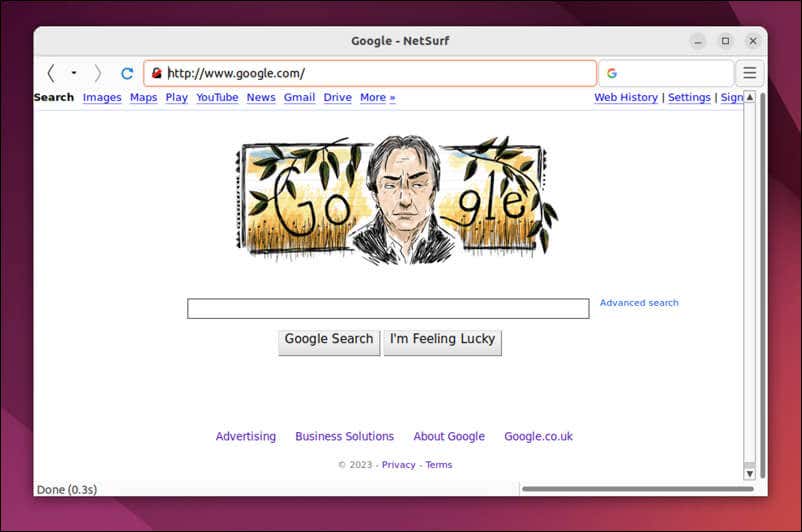Click the scrollbar down arrow
Viewport: 802px width, 532px height.
[749, 473]
